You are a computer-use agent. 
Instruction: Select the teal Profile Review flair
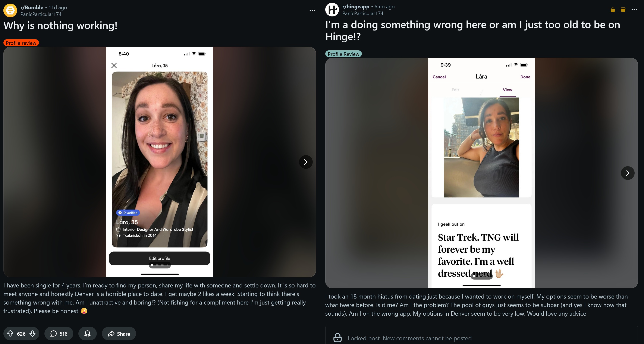tap(343, 54)
